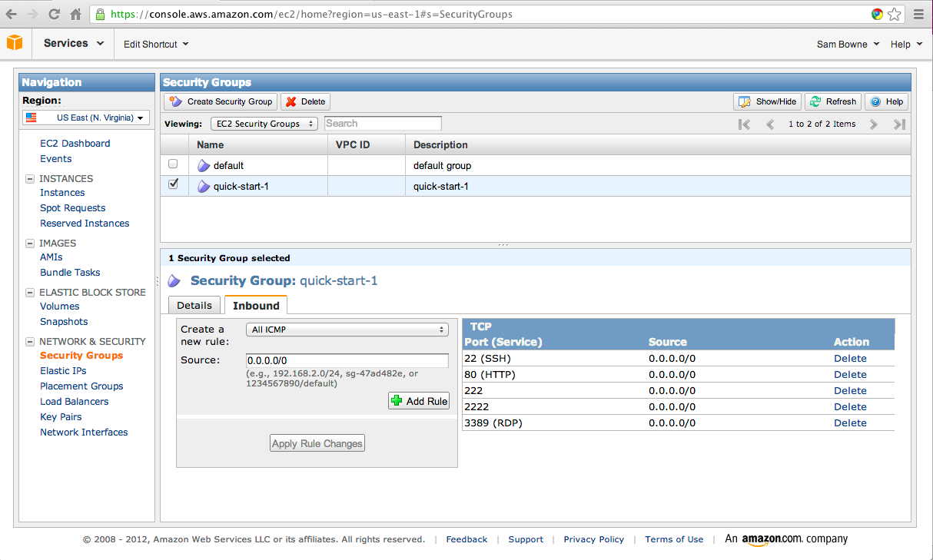Collapse the NETWORK & SECURITY section
933x560 pixels.
(30, 342)
